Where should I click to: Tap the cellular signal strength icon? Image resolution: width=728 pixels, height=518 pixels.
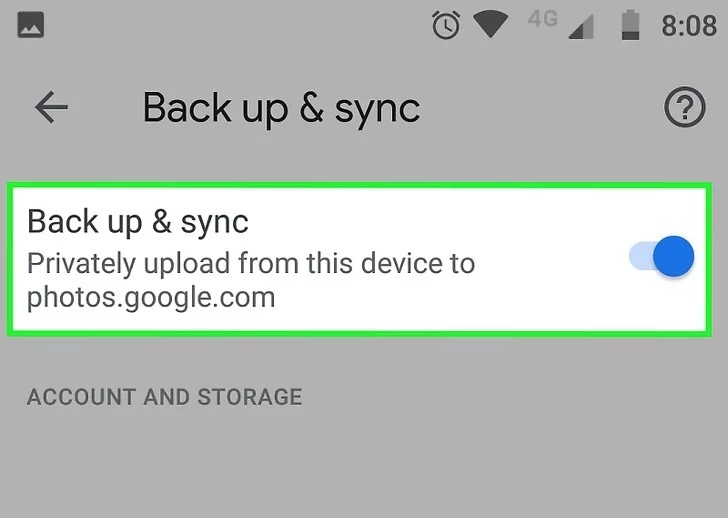click(x=581, y=26)
